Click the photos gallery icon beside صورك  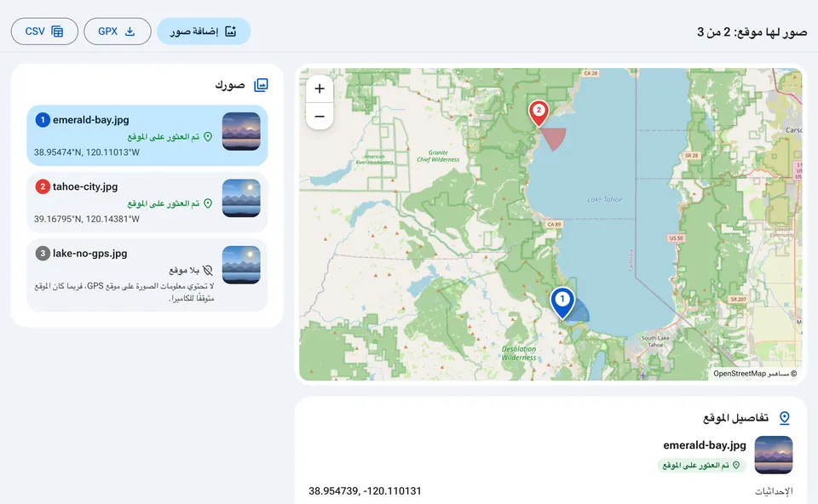(261, 85)
